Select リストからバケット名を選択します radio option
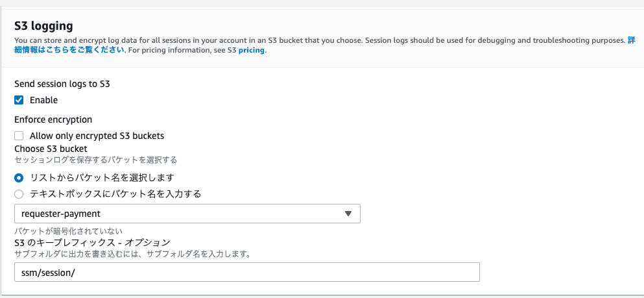The width and height of the screenshot is (644, 298). click(19, 178)
